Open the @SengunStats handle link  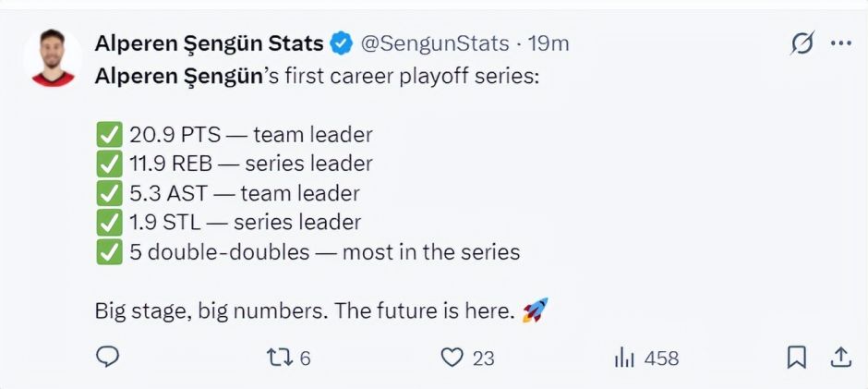click(x=435, y=43)
